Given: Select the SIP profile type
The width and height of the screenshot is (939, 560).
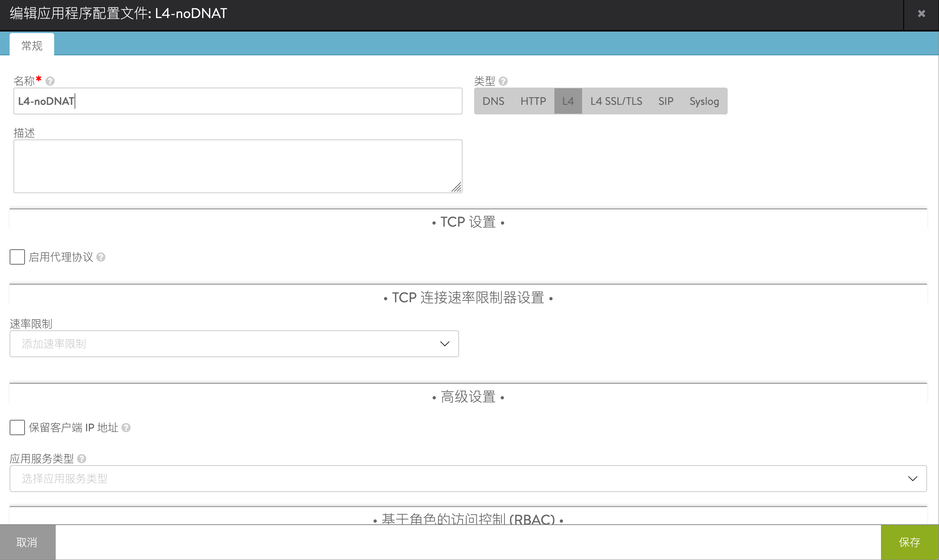Looking at the screenshot, I should (x=666, y=101).
